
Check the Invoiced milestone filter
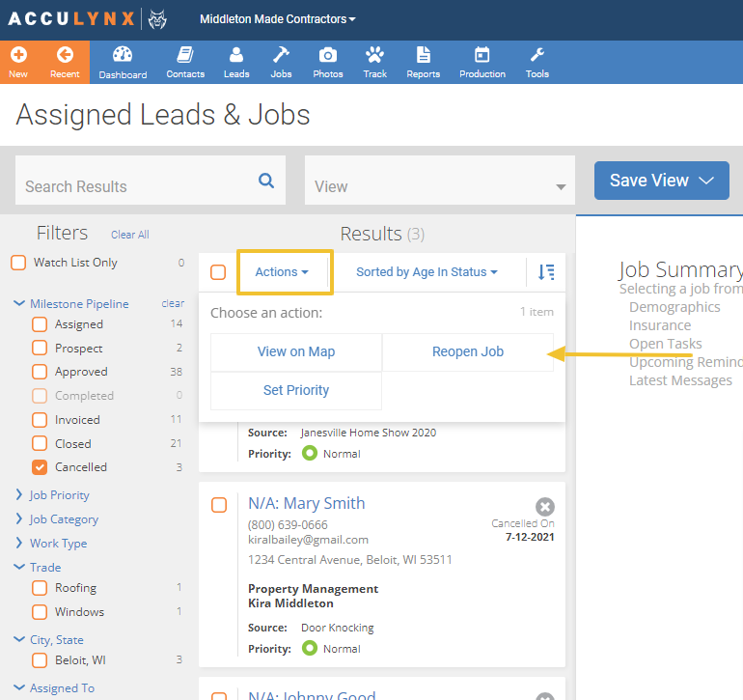(x=40, y=420)
